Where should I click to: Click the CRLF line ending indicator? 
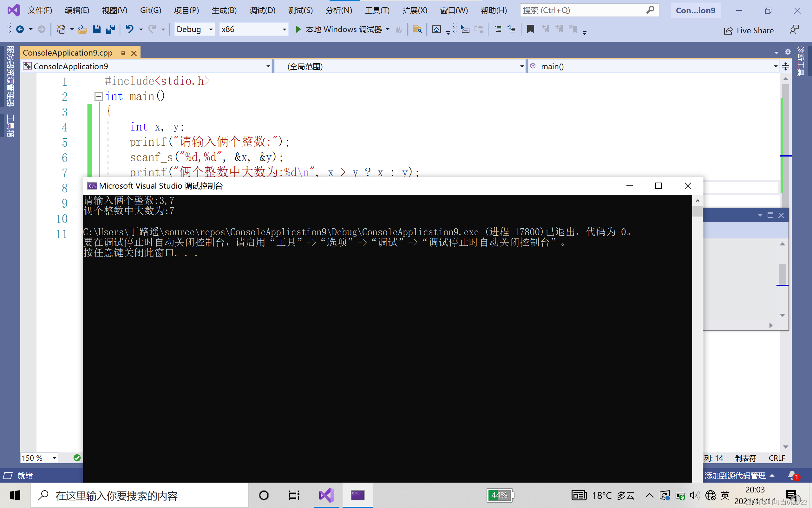point(776,458)
